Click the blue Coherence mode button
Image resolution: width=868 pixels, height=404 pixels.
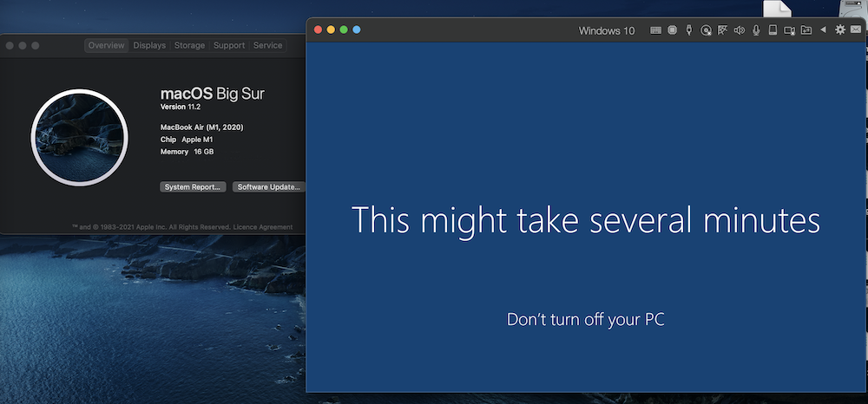(x=357, y=29)
